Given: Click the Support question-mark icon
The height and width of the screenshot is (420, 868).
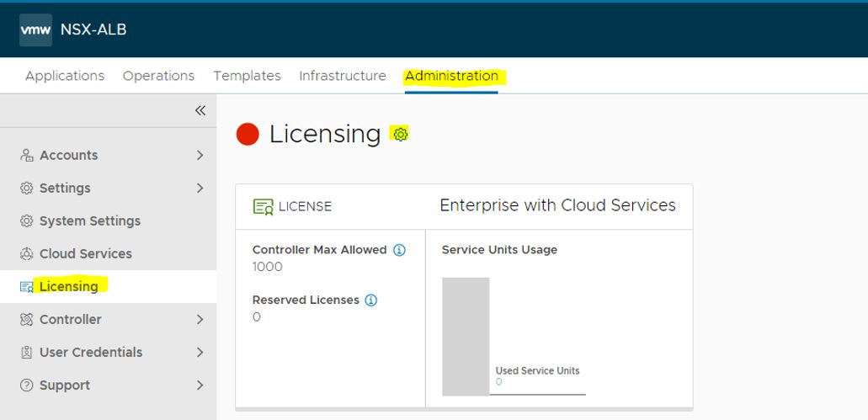Looking at the screenshot, I should (x=27, y=385).
